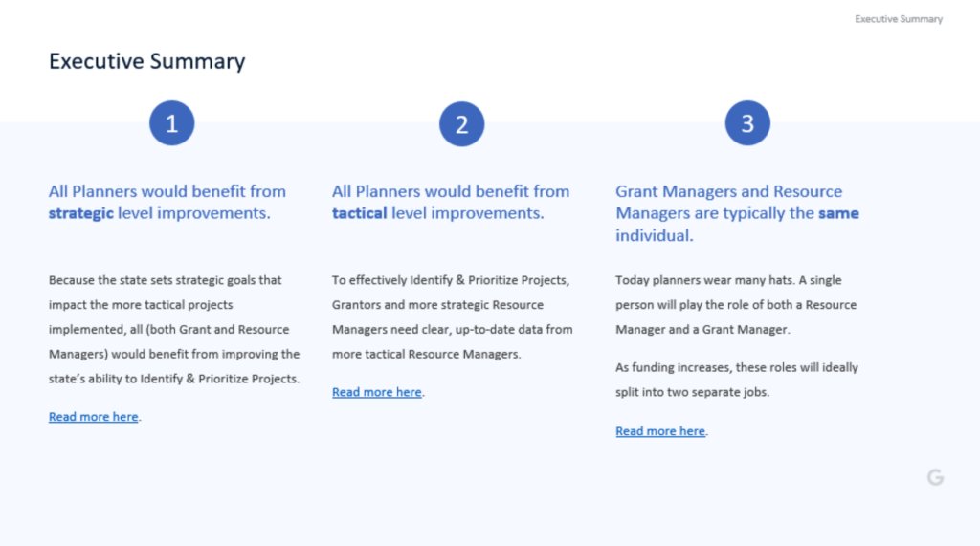Open Read more here under strategic improvements
980x546 pixels.
point(94,417)
